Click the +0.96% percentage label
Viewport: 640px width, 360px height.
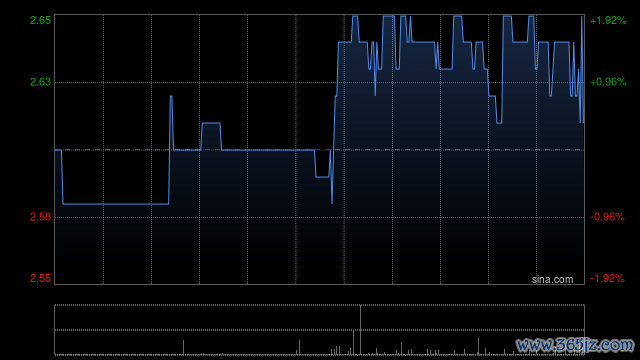click(x=608, y=82)
